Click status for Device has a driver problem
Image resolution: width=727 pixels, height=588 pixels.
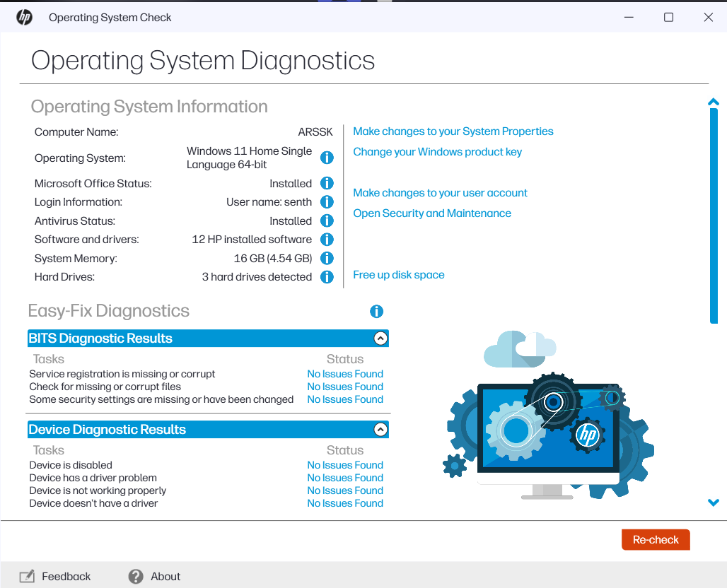345,478
